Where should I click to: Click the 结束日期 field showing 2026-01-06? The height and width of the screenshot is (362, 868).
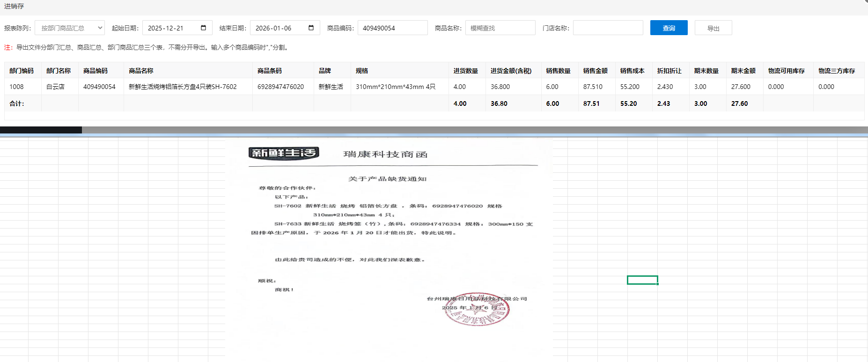point(279,28)
